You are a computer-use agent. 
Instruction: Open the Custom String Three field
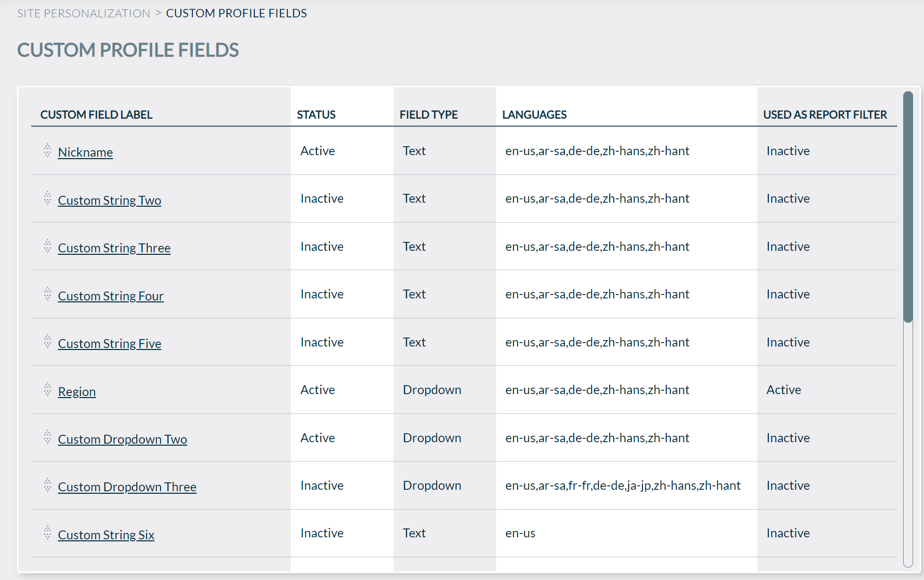(x=114, y=248)
